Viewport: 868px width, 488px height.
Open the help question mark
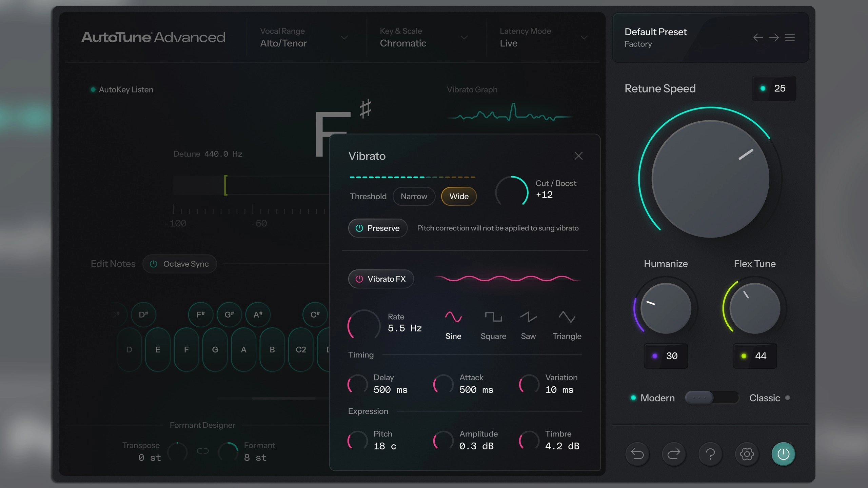tap(710, 454)
